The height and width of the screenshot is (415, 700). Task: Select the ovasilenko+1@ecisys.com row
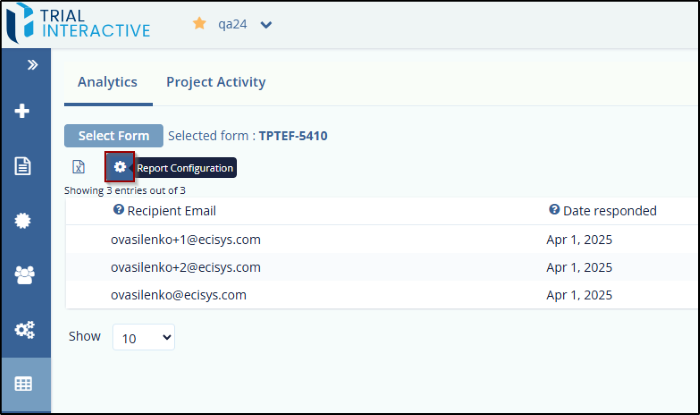(x=185, y=239)
